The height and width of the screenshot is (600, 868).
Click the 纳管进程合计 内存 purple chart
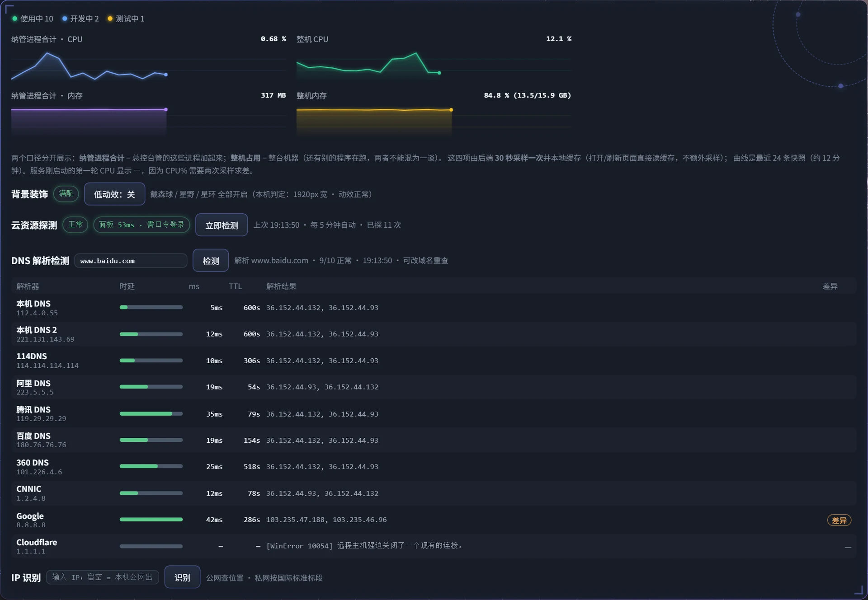[148, 121]
